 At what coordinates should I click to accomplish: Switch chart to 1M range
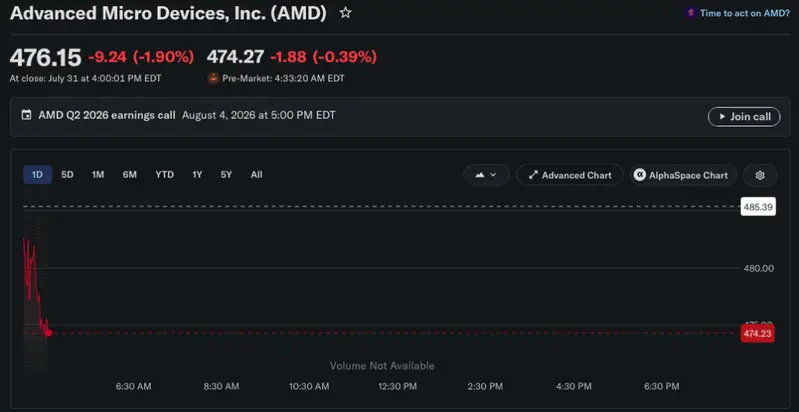[98, 175]
